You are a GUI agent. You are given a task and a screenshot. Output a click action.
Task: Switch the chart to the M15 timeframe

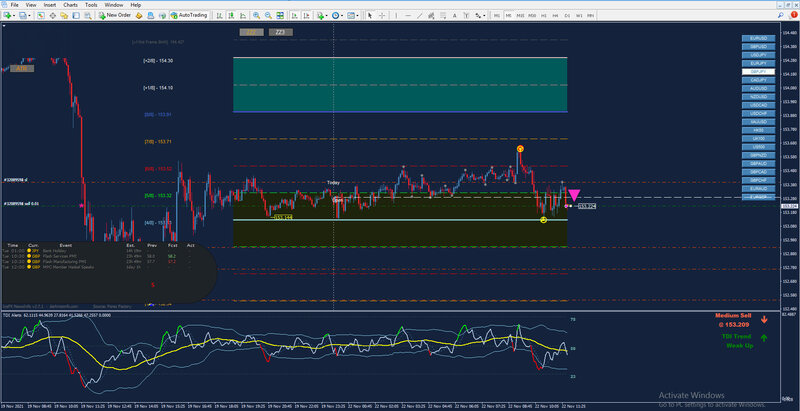[x=520, y=16]
